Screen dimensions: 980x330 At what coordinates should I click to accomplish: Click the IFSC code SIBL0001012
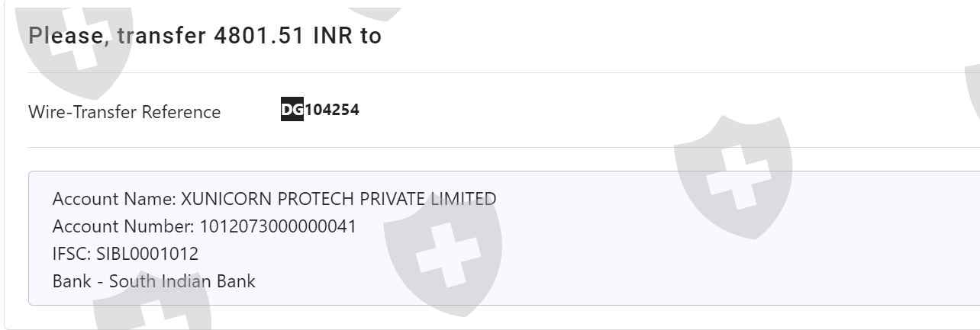pos(147,254)
